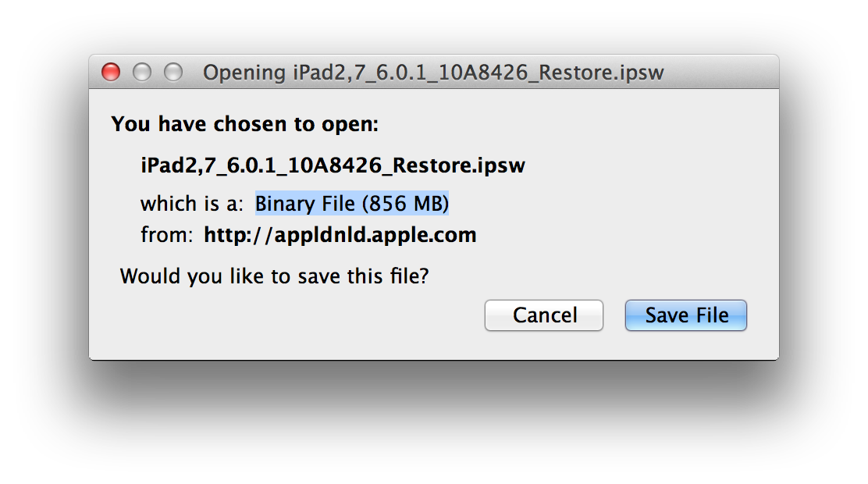The height and width of the screenshot is (484, 868).
Task: Click the 'You have chosen to open:' heading
Action: [x=245, y=124]
